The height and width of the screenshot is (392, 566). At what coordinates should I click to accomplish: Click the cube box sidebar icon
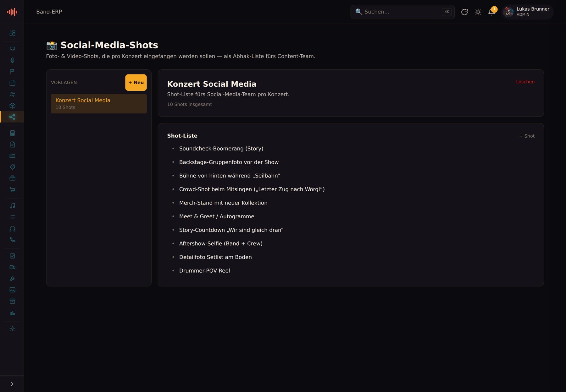coord(12,106)
